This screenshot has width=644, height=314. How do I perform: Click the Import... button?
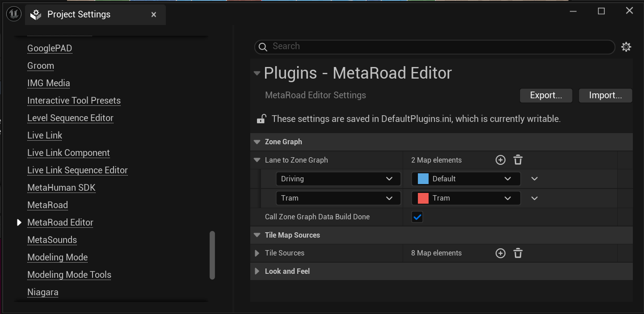(605, 95)
